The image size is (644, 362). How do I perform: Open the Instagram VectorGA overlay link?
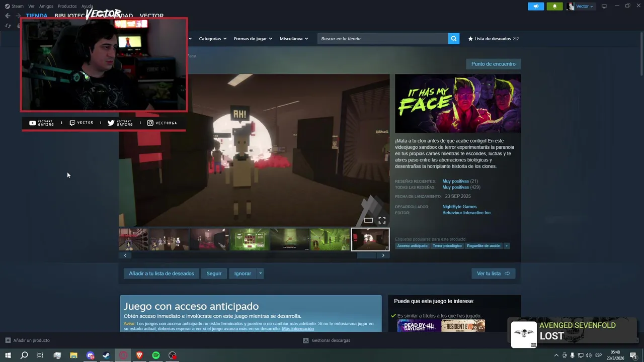(x=162, y=123)
